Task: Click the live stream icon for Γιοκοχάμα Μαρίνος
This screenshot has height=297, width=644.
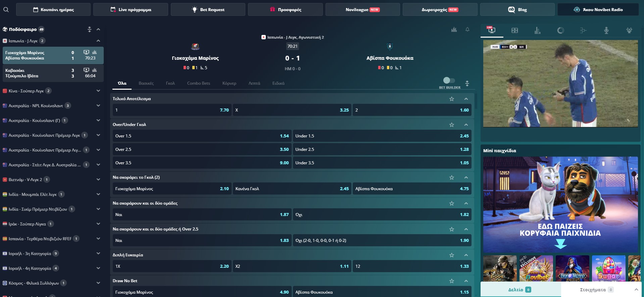Action: point(86,52)
